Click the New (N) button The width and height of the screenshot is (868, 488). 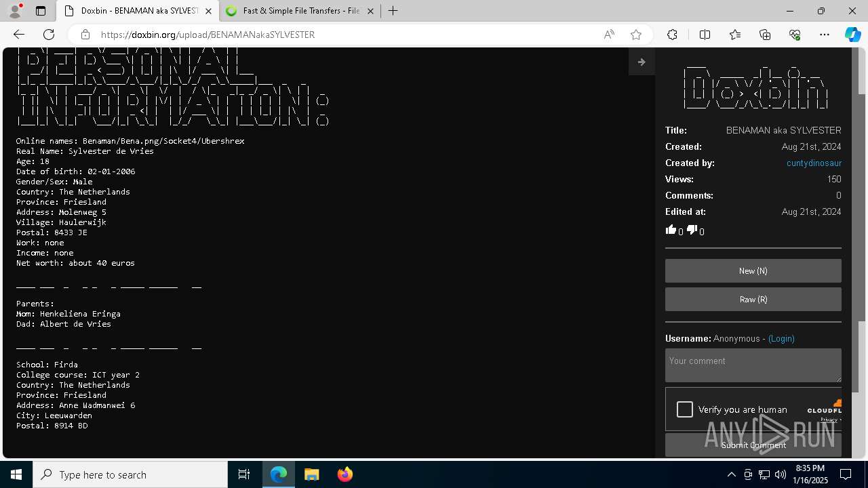(753, 270)
